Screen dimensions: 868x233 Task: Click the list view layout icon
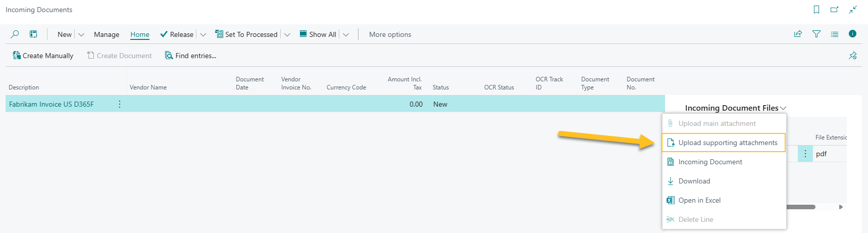click(834, 34)
